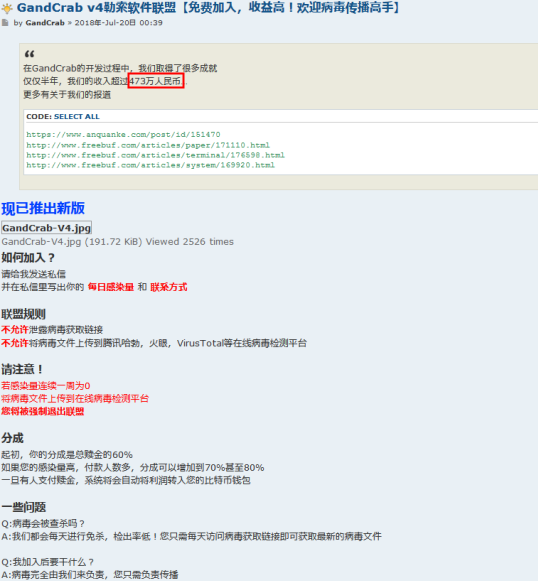Screen dimensions: 538x581
Task: Click the sun icon beside post title
Action: [x=7, y=8]
